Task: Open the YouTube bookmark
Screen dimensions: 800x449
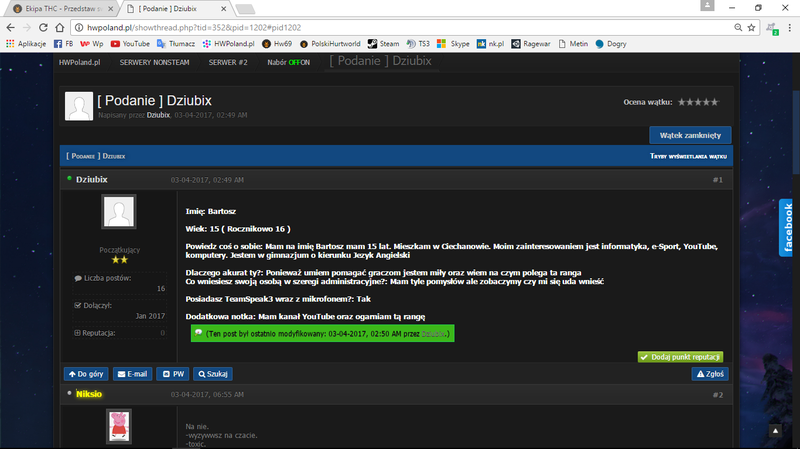Action: (130, 44)
